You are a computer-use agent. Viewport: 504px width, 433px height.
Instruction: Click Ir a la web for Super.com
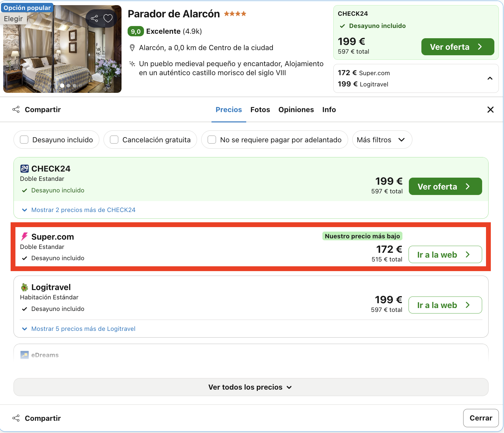[445, 254]
